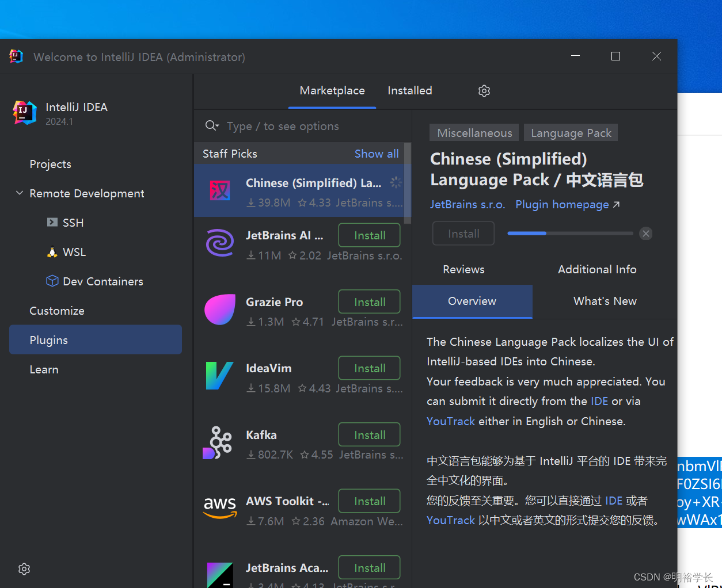This screenshot has height=588, width=722.
Task: Open the Additional Info tab
Action: (x=597, y=269)
